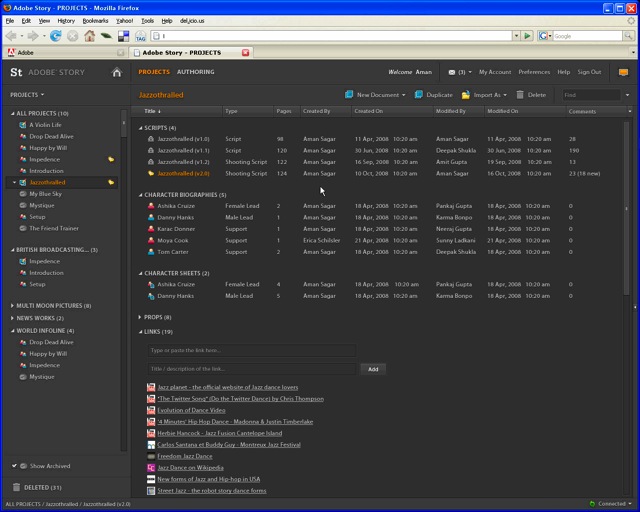Select the PROJECTS tab
Screen dimensions: 640x512
154,72
